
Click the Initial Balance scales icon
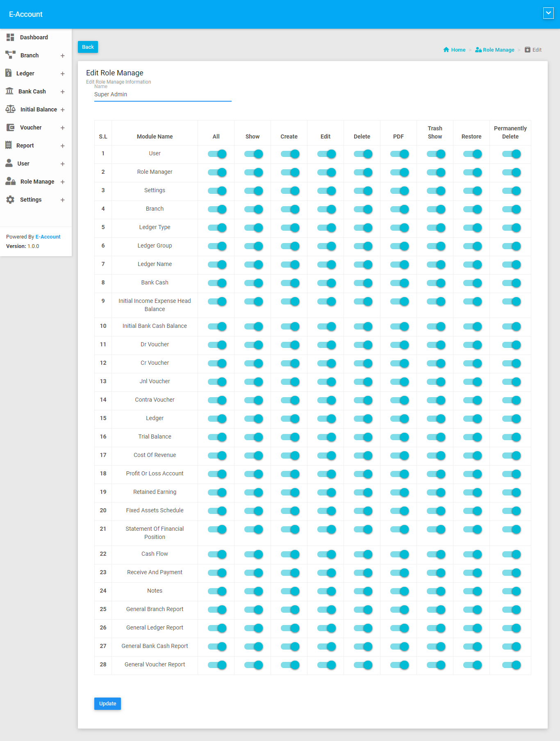[x=10, y=109]
